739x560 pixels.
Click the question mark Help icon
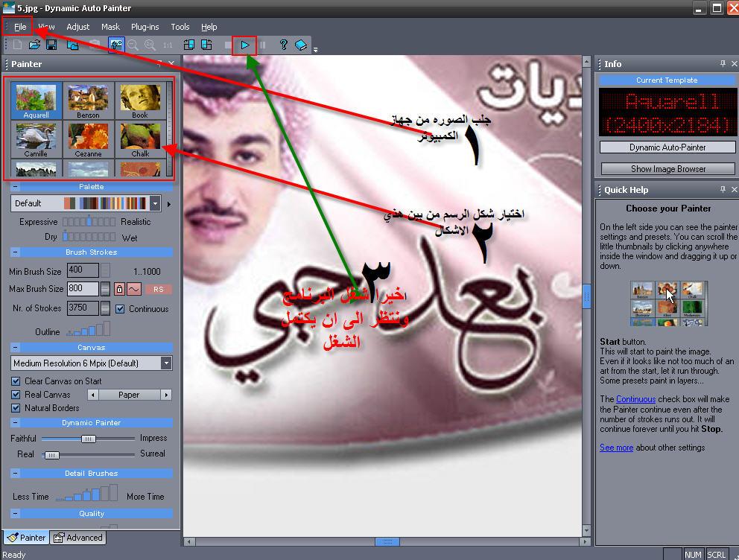tap(283, 45)
